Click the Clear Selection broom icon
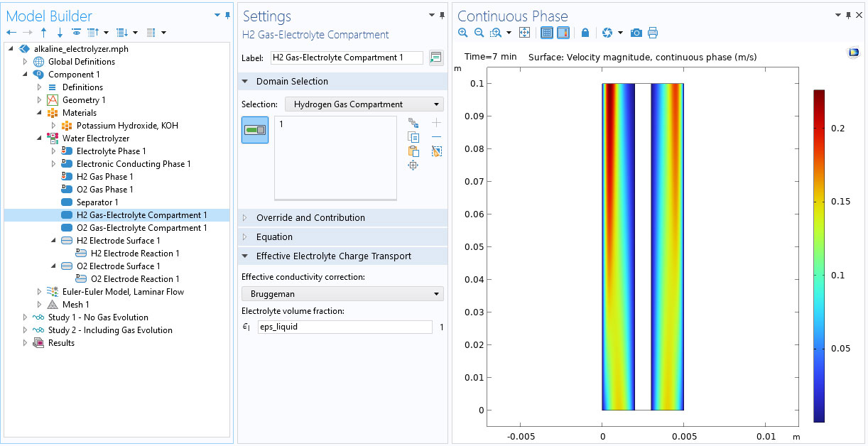Screen dimensions: 868x446 click(437, 151)
